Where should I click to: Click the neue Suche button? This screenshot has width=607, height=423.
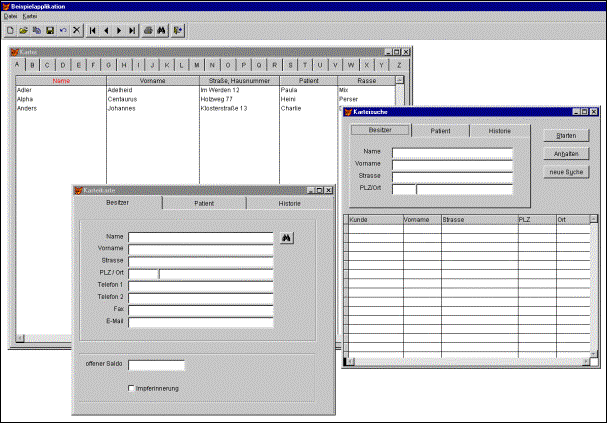[x=567, y=172]
